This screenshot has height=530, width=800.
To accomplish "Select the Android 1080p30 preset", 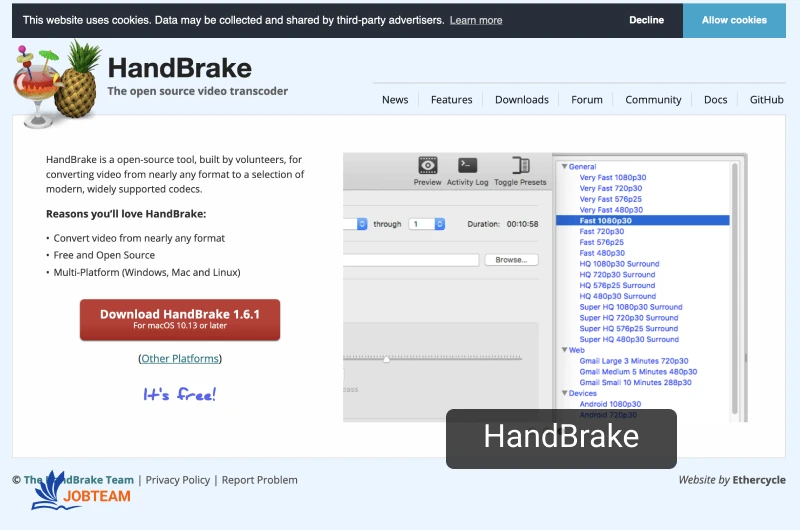I will coord(610,404).
